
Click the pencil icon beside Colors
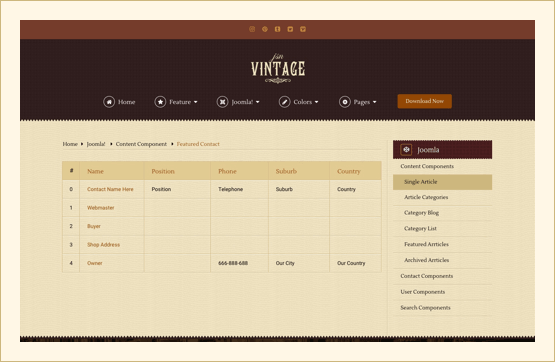click(x=284, y=102)
